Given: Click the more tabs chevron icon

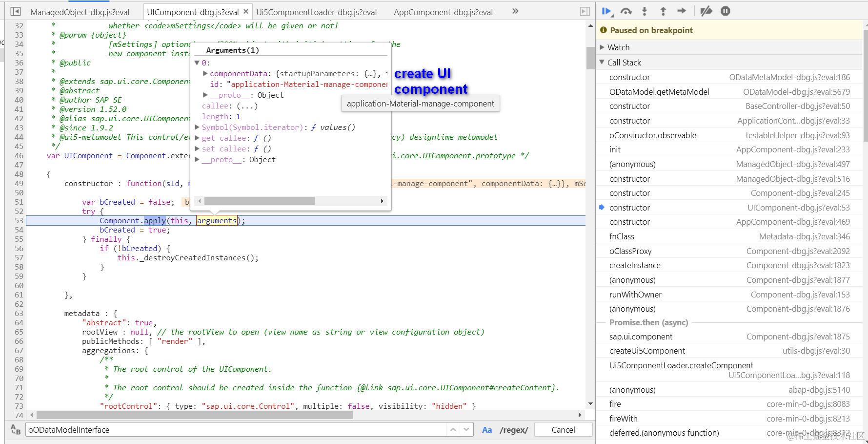Looking at the screenshot, I should pyautogui.click(x=515, y=11).
